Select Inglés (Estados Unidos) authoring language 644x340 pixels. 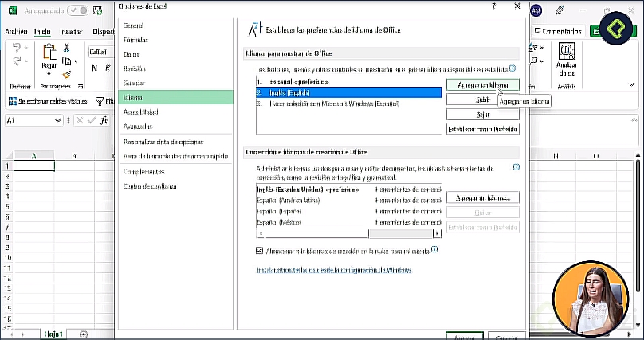click(348, 190)
